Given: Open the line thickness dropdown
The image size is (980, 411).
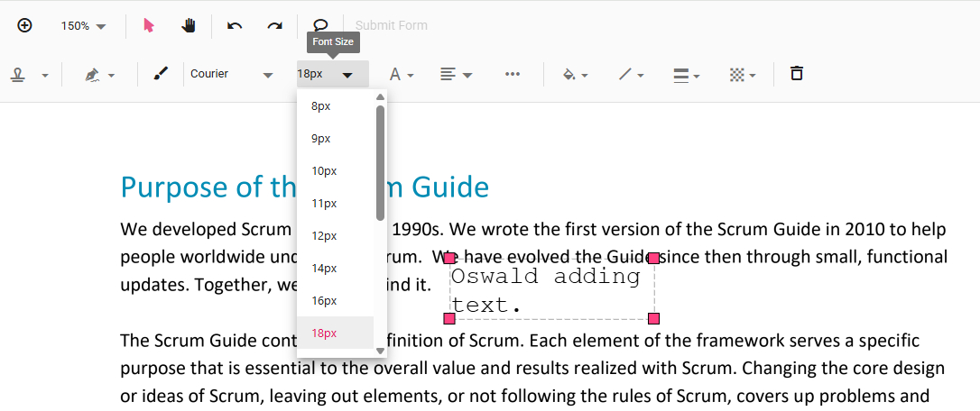Looking at the screenshot, I should tap(686, 75).
